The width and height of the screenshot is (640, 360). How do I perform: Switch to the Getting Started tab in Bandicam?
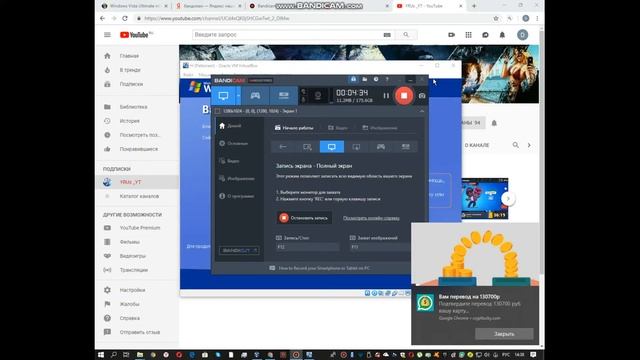(x=294, y=128)
